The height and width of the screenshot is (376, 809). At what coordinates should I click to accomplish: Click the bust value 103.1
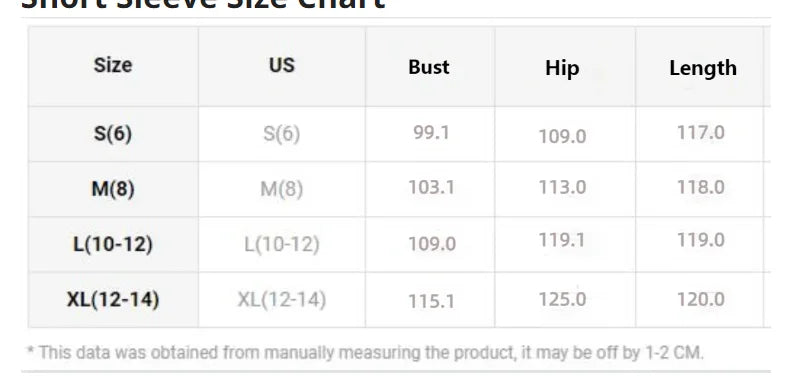click(431, 187)
